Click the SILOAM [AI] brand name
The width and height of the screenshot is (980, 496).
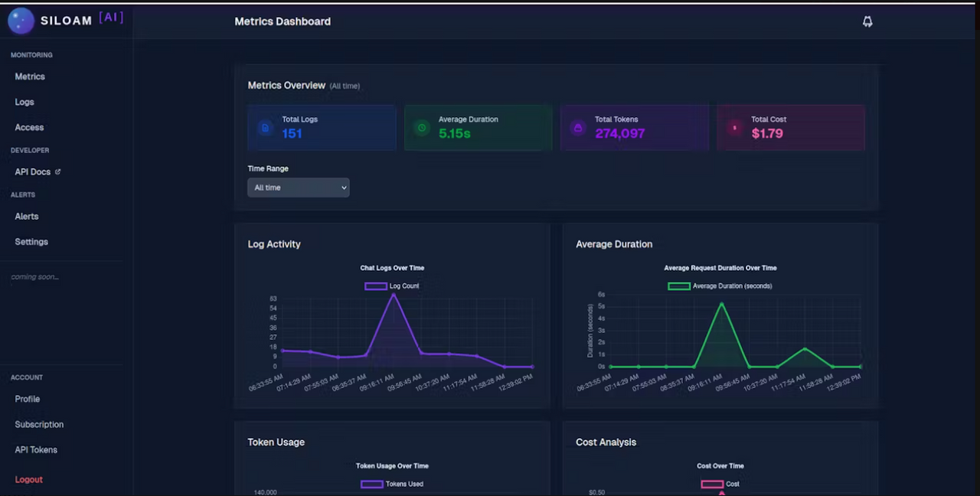[x=82, y=19]
